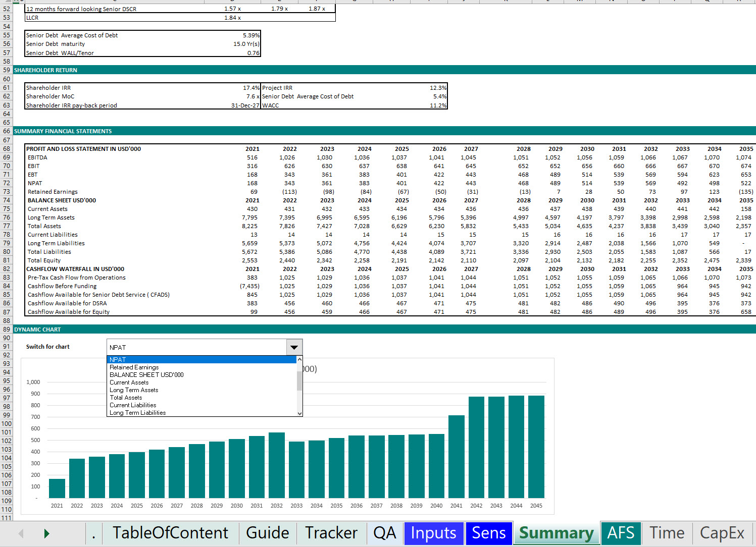Open the QA sheet tab
Image resolution: width=756 pixels, height=547 pixels.
pos(385,533)
